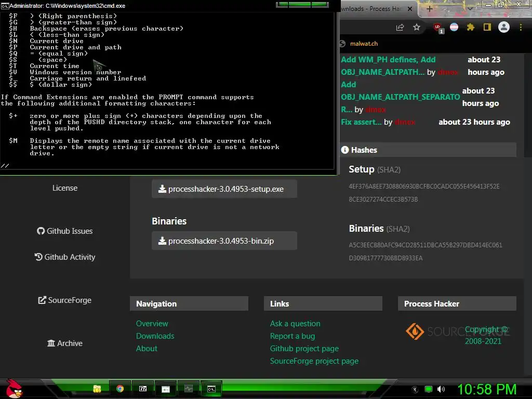Go to Downloads in footer navigation

(x=155, y=336)
